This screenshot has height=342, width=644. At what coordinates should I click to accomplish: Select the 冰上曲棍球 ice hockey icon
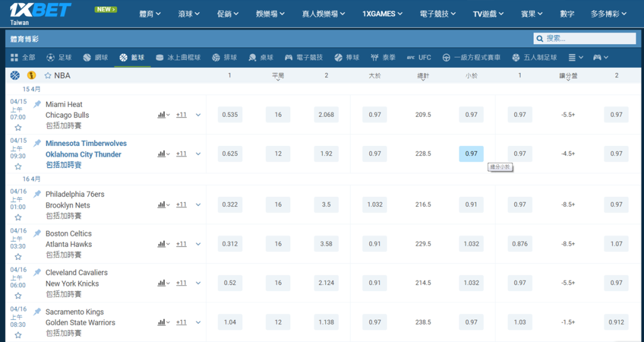160,57
